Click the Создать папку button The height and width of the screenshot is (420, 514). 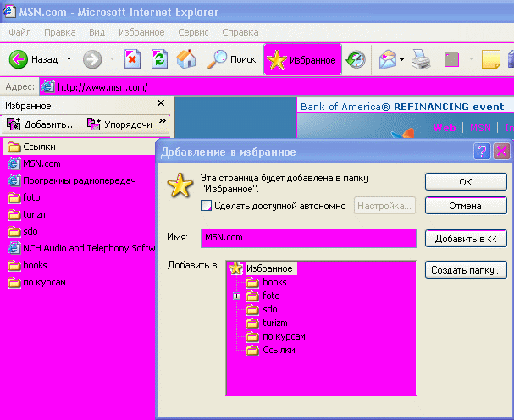click(x=465, y=270)
